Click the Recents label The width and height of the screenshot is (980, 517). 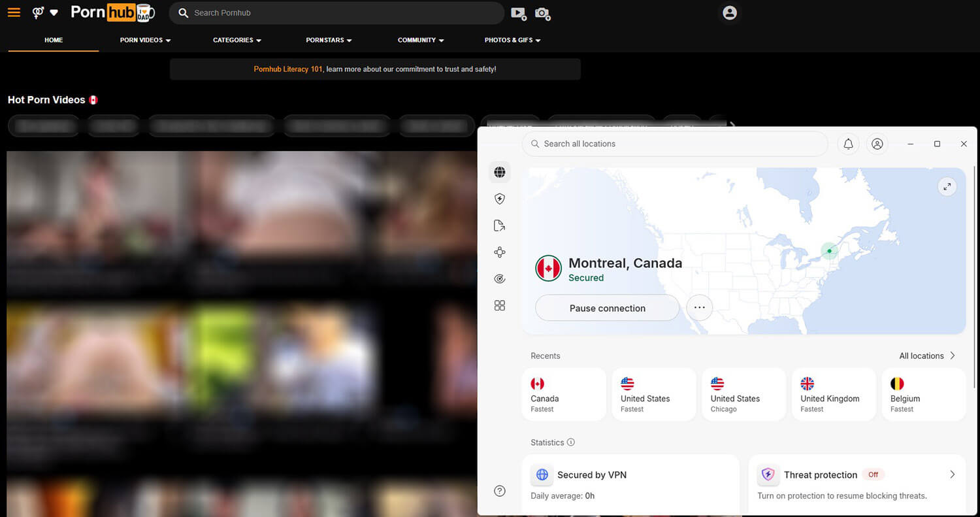546,356
